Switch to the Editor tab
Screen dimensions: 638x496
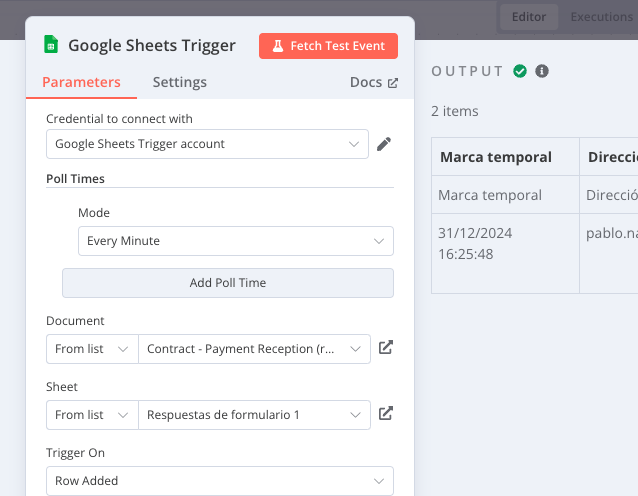pyautogui.click(x=529, y=17)
